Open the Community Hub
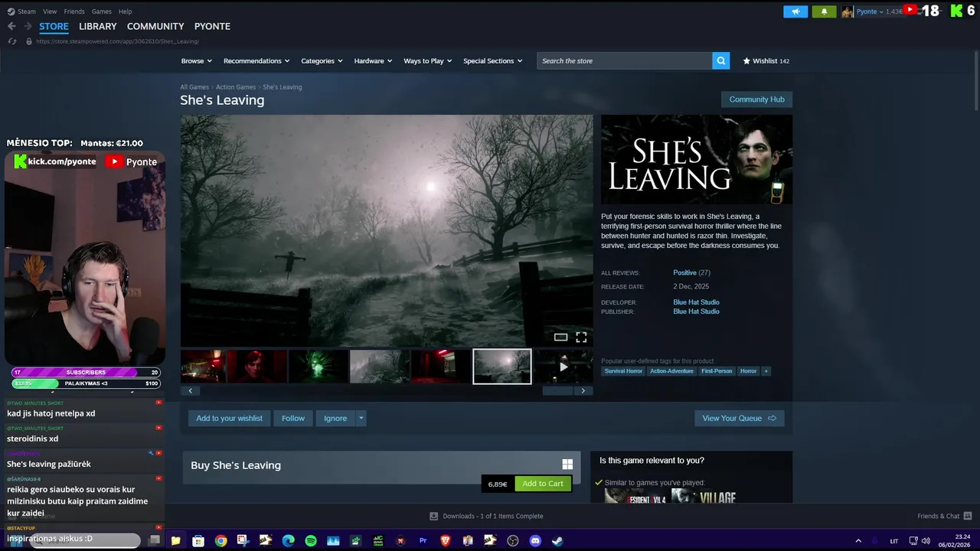 coord(756,99)
